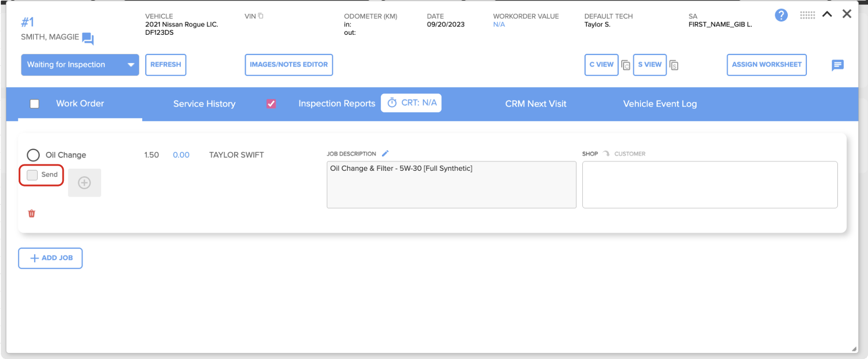Tick the Send checkbox

pyautogui.click(x=32, y=175)
